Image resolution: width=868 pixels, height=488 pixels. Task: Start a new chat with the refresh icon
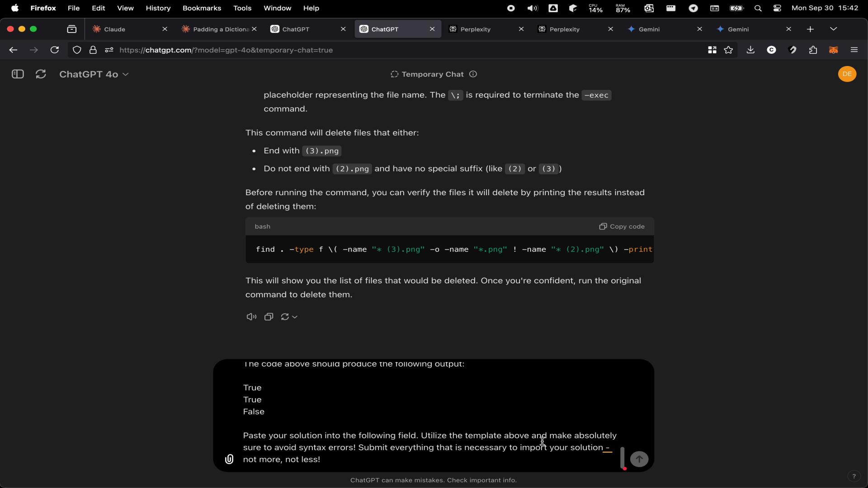[x=41, y=74]
